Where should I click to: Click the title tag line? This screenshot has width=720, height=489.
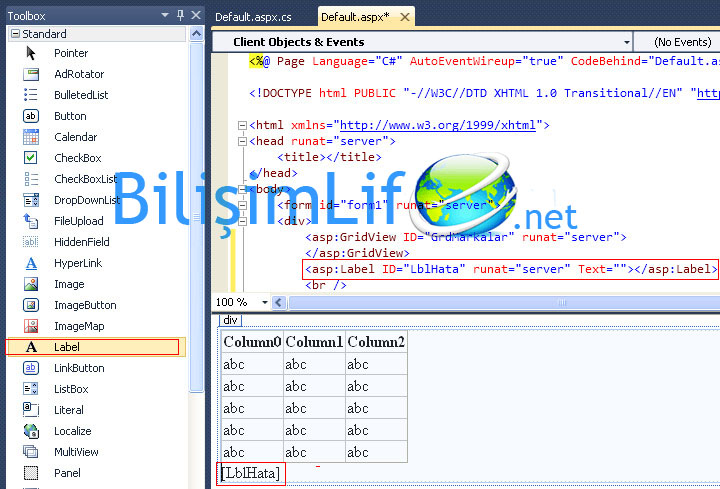click(x=329, y=157)
